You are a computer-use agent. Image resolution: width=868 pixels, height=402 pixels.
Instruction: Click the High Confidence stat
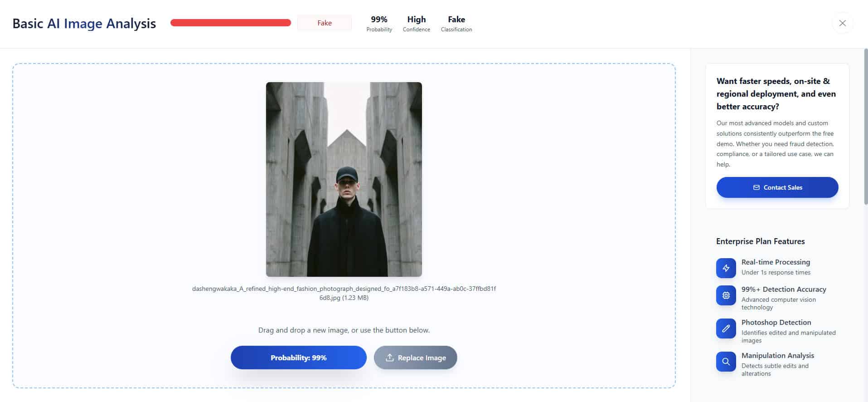(416, 24)
